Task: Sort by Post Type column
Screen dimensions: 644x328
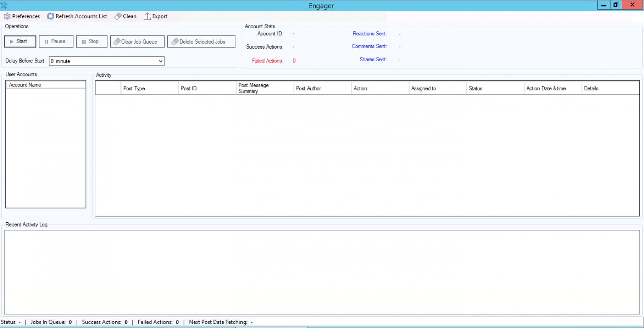Action: tap(150, 88)
